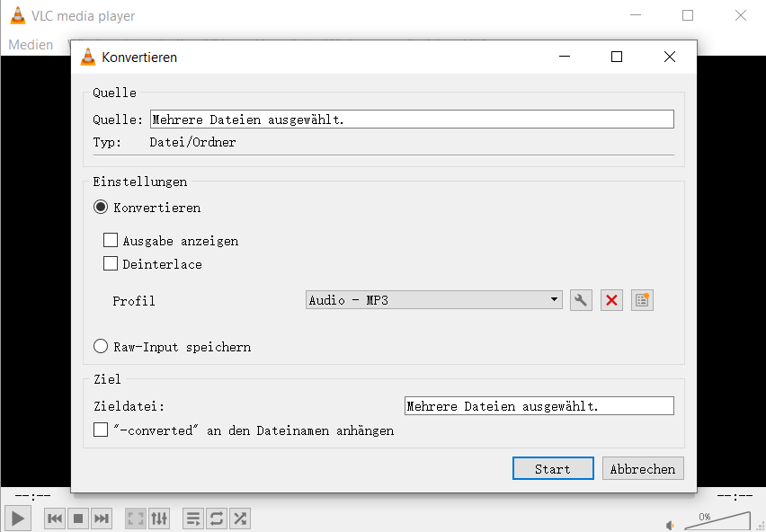Viewport: 766px width, 532px height.
Task: Check "-converted" an den Dateinamen anhängen
Action: 101,430
